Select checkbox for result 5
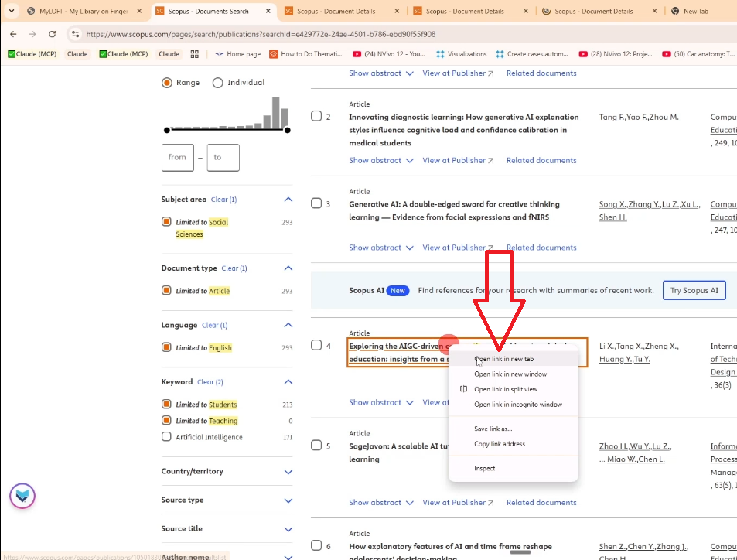Viewport: 737px width, 560px height. pyautogui.click(x=316, y=446)
